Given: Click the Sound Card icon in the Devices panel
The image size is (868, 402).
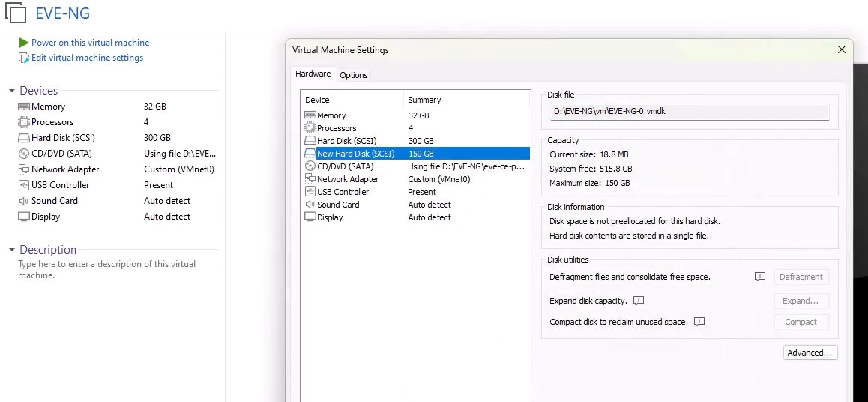Looking at the screenshot, I should pyautogui.click(x=24, y=201).
